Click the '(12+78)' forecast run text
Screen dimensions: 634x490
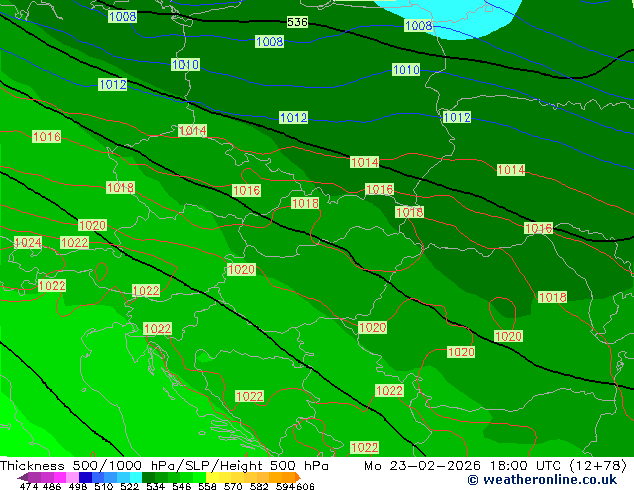point(598,466)
